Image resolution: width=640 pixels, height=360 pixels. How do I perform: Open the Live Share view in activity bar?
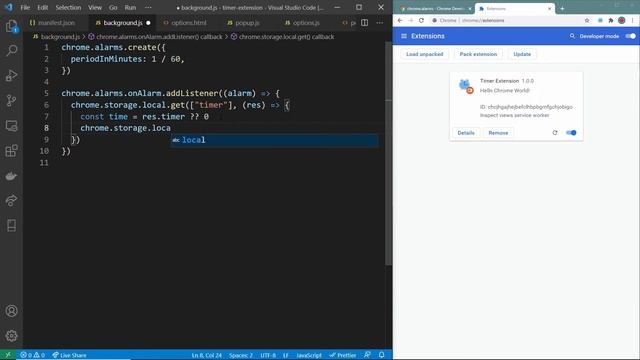pos(11,200)
